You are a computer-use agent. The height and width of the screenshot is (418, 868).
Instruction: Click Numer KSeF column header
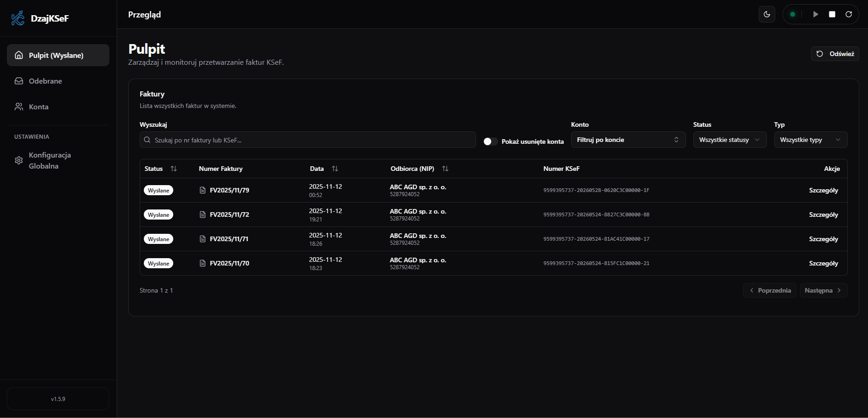coord(561,169)
